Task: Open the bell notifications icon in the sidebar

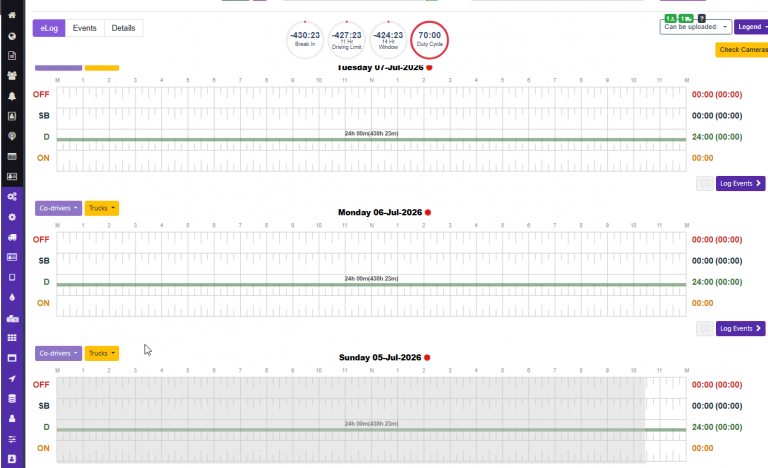Action: tap(12, 96)
